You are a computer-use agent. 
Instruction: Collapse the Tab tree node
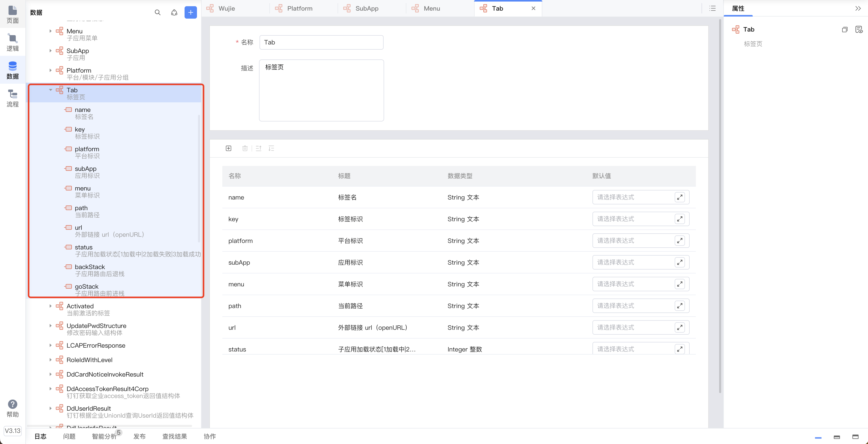51,90
